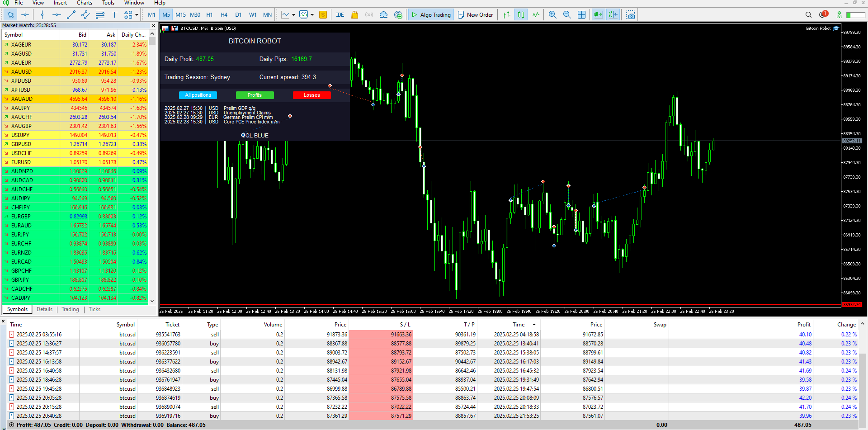Take a chart screenshot with camera icon
868x430 pixels.
click(x=631, y=15)
